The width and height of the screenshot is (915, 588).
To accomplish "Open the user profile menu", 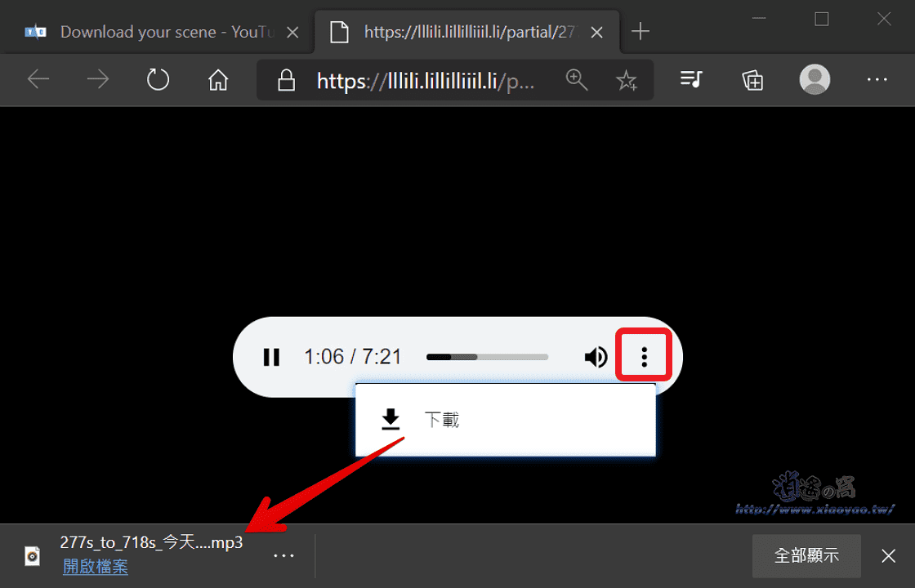I will pos(815,79).
